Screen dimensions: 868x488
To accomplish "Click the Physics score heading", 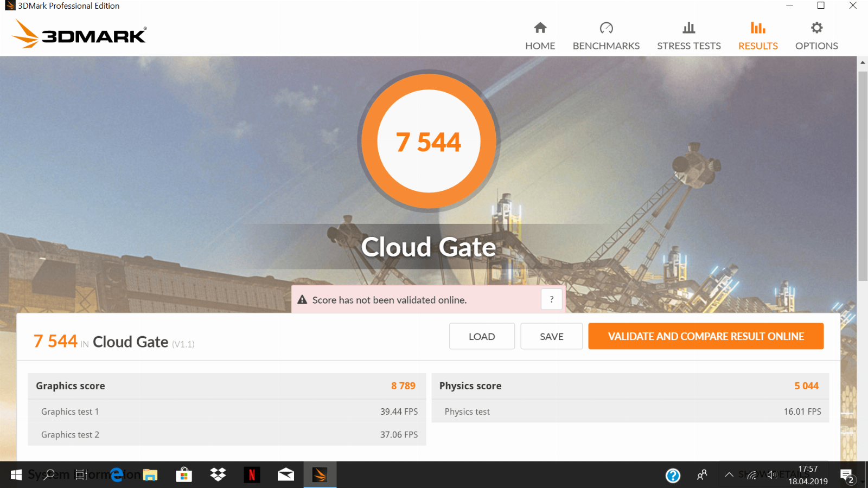I will (470, 386).
